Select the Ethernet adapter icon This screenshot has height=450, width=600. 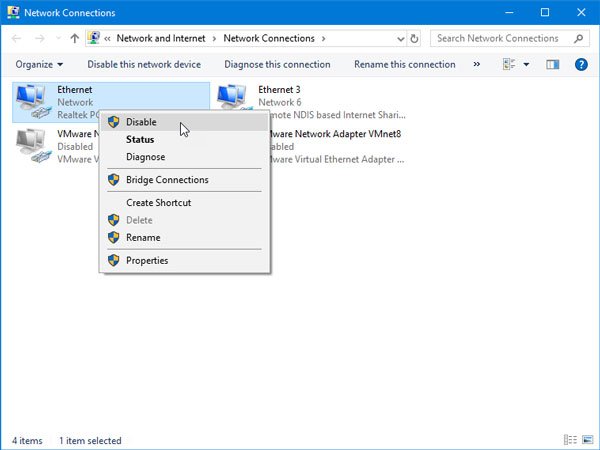coord(34,102)
